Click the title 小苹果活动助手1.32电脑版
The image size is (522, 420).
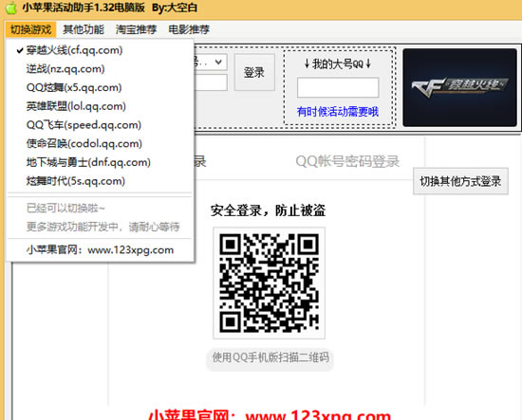84,8
